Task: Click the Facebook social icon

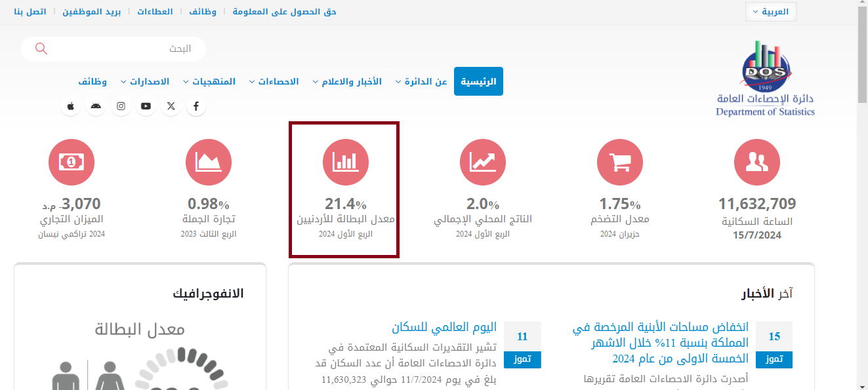Action: point(196,106)
